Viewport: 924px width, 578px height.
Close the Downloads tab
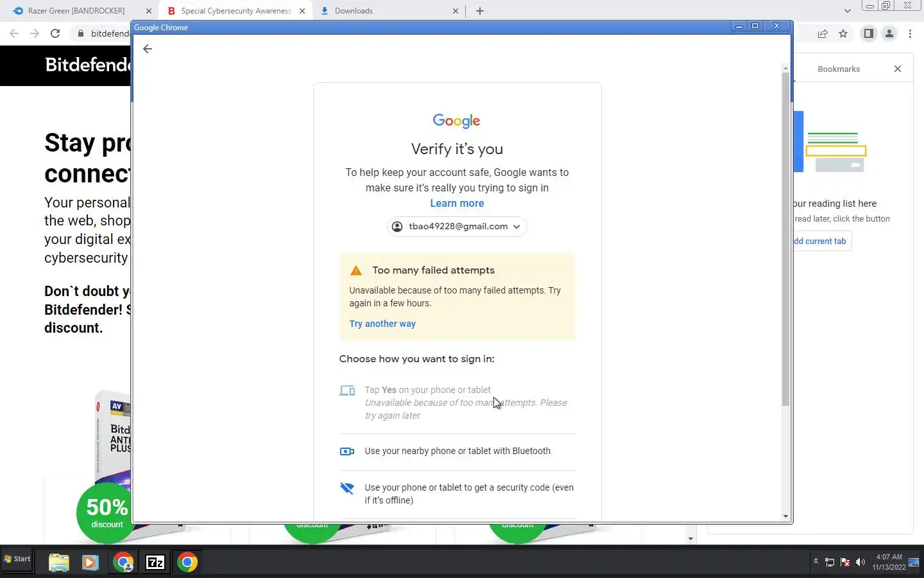456,11
